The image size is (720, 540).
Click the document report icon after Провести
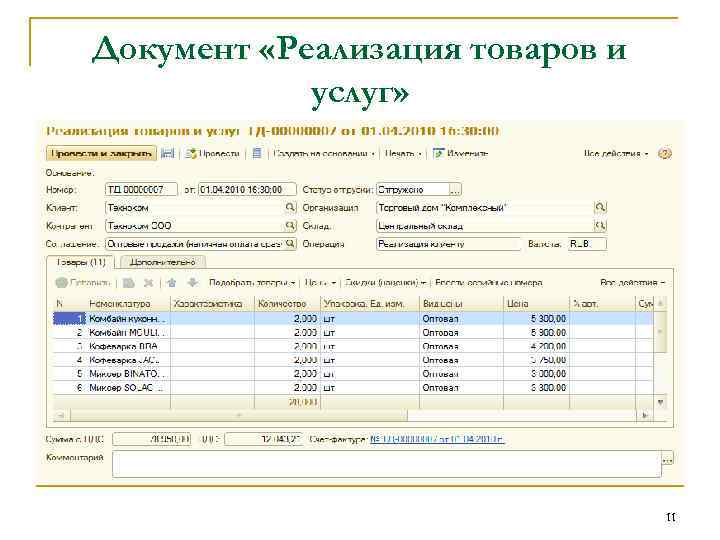pos(257,153)
